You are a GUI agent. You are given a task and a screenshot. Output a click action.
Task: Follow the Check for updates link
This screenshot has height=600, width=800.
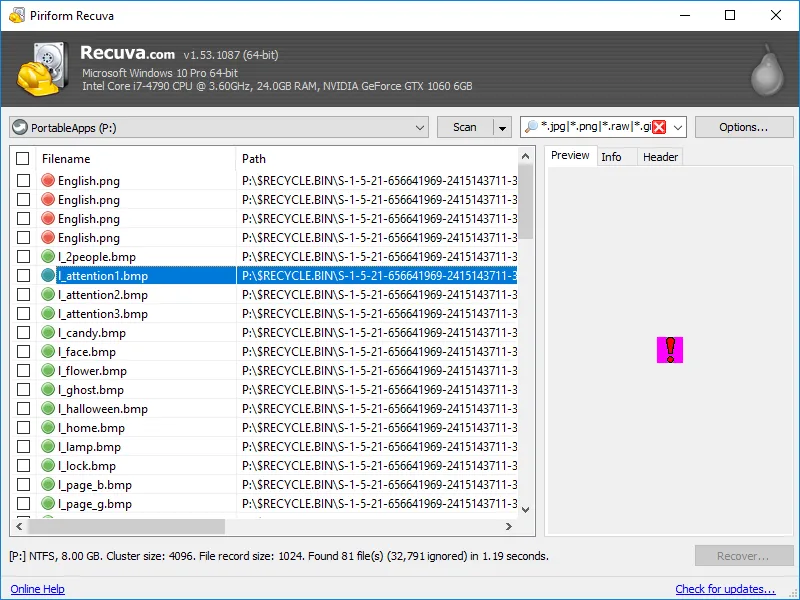point(725,589)
